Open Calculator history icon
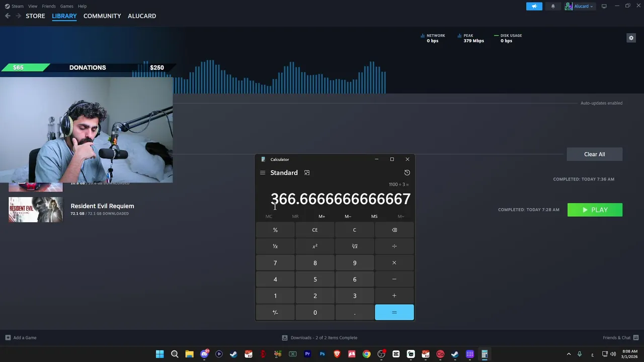The width and height of the screenshot is (644, 362). 407,173
